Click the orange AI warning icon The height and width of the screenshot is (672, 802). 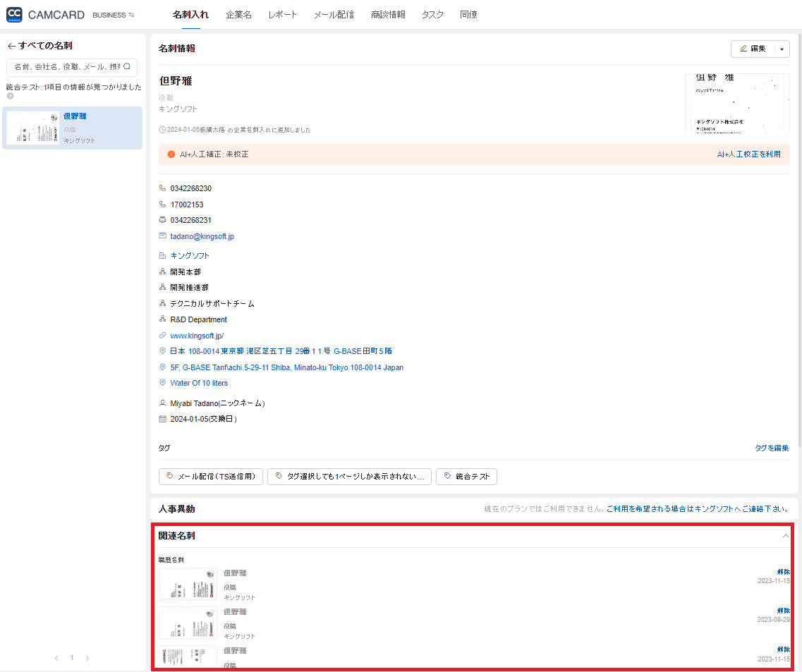[171, 154]
